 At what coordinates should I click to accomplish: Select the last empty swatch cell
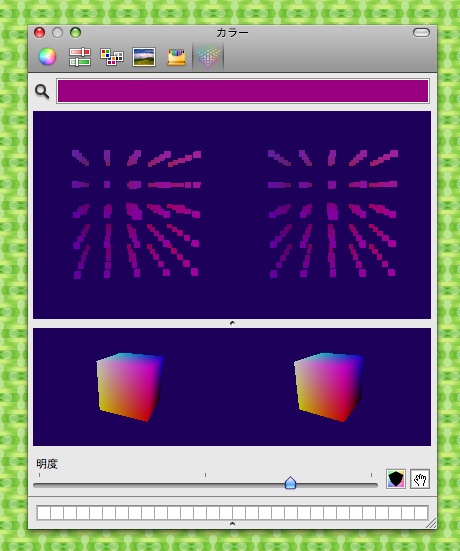click(421, 513)
